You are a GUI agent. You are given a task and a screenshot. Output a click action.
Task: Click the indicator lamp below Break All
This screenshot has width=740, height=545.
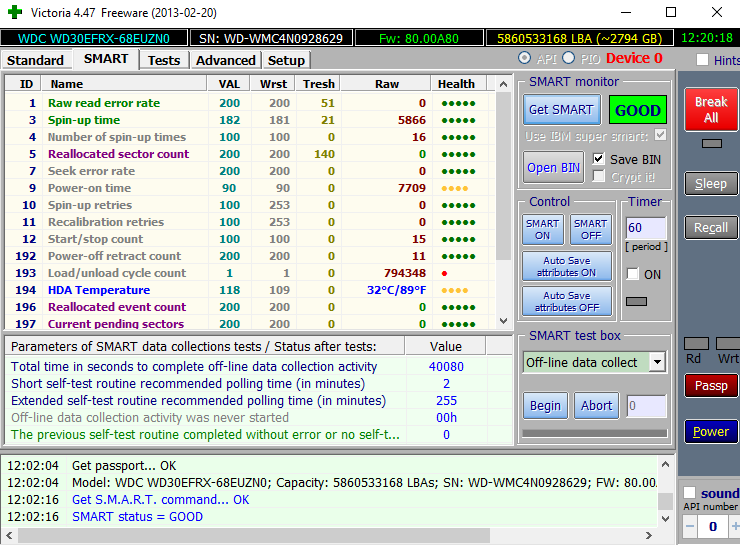point(711,143)
